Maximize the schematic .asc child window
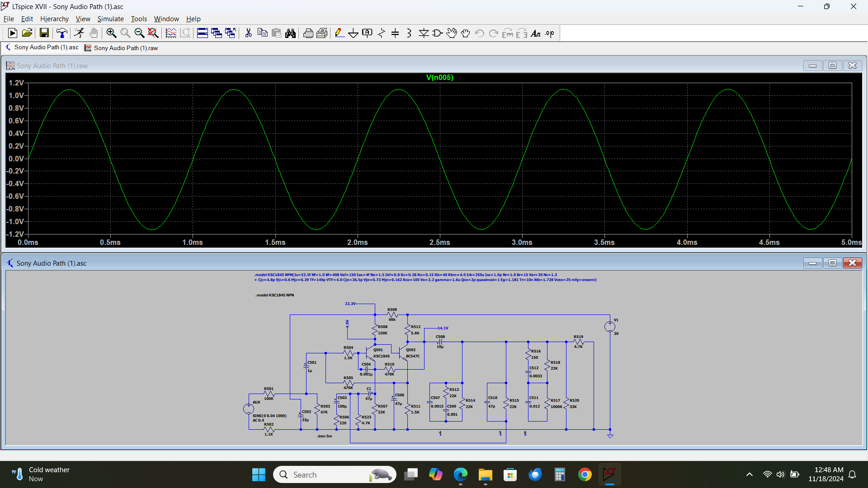The height and width of the screenshot is (488, 868). tap(832, 263)
